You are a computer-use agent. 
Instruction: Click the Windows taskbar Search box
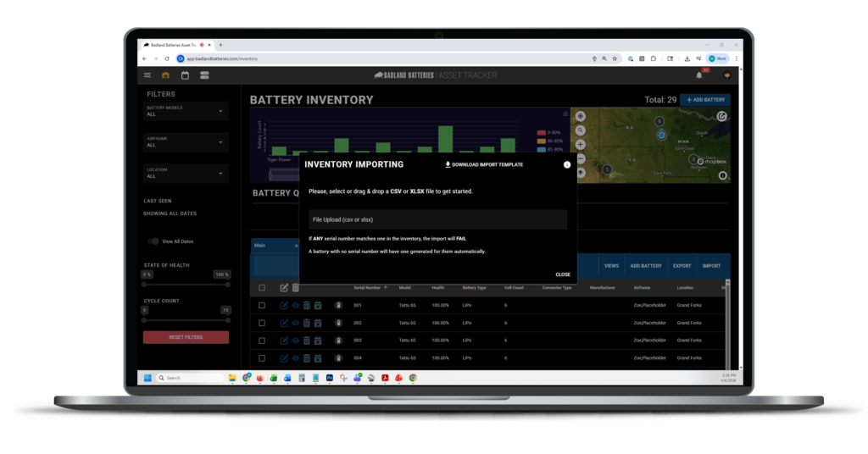190,379
